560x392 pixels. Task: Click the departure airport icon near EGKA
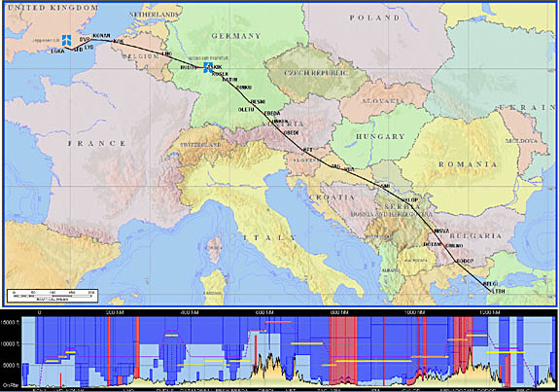tap(66, 40)
